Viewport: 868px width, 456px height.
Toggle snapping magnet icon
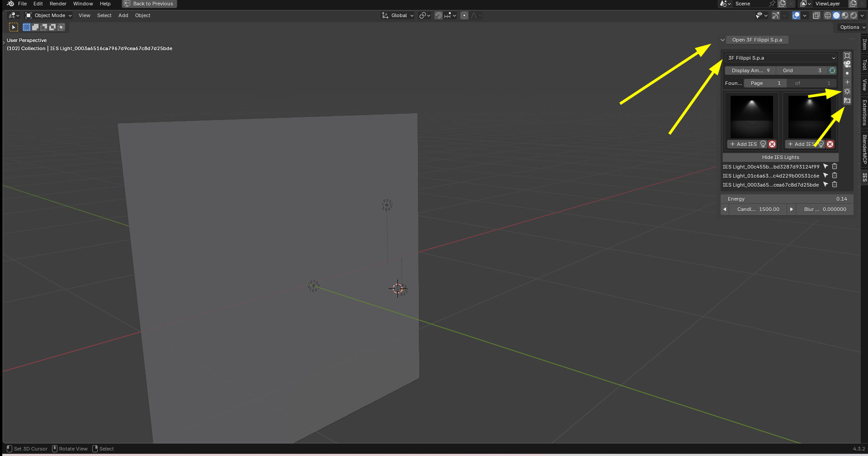[x=438, y=15]
